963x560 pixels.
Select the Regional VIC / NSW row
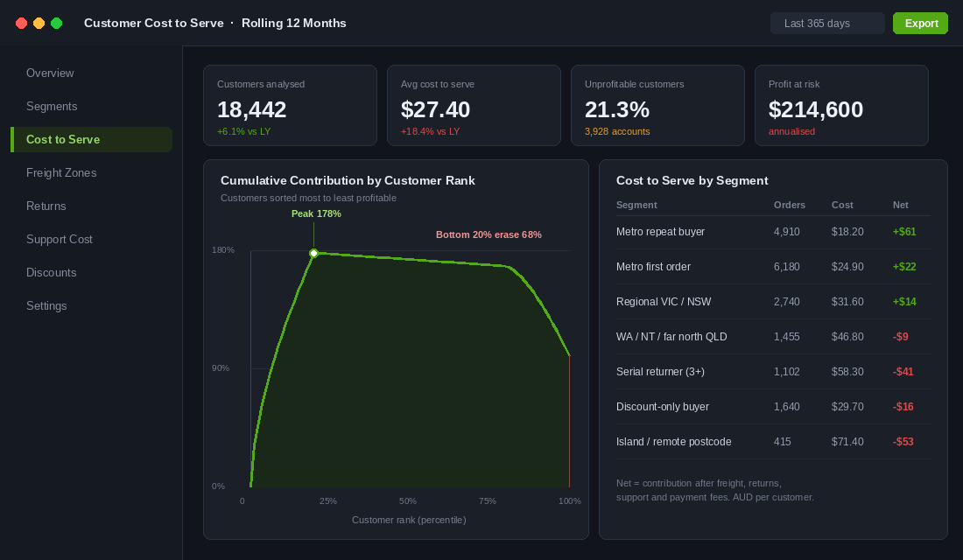(773, 302)
